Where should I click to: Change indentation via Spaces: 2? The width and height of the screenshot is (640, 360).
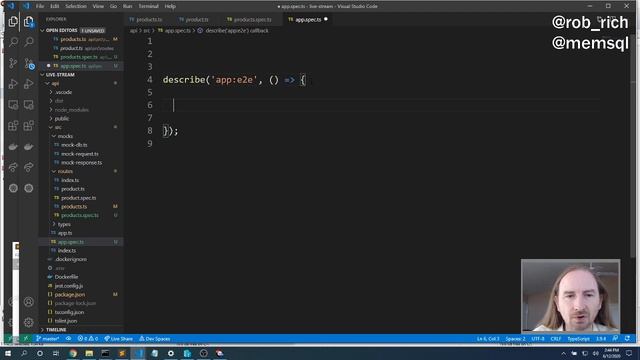[x=516, y=339]
